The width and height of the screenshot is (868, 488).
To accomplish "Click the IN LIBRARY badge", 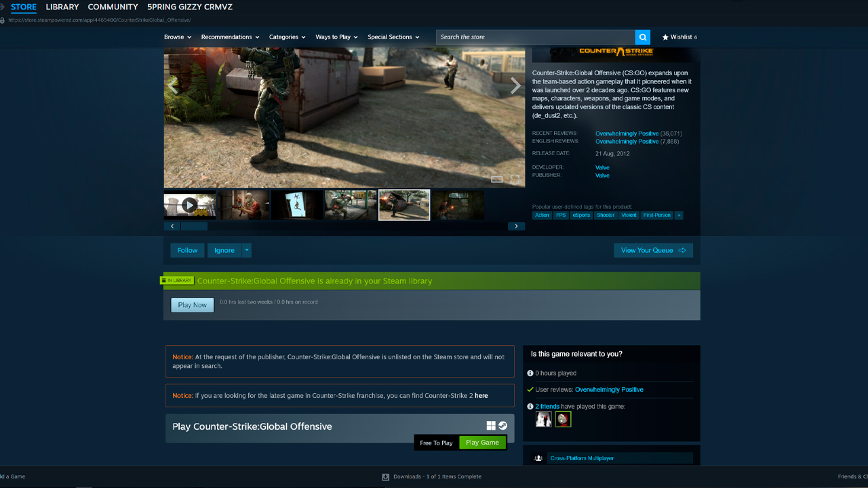I will 176,280.
